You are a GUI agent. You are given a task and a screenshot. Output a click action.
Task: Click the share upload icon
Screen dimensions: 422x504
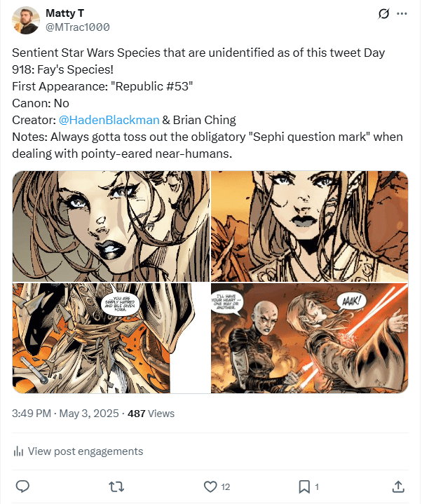click(x=397, y=486)
